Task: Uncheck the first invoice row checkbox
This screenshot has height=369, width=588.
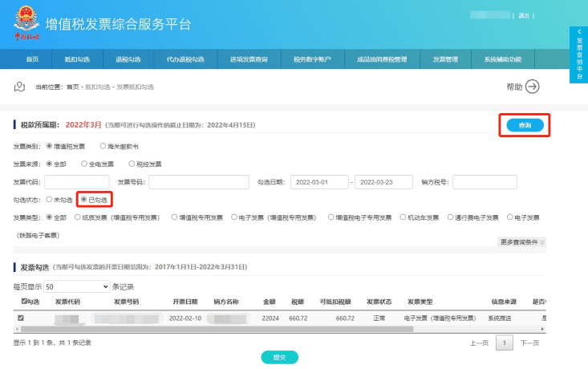Action: click(21, 318)
